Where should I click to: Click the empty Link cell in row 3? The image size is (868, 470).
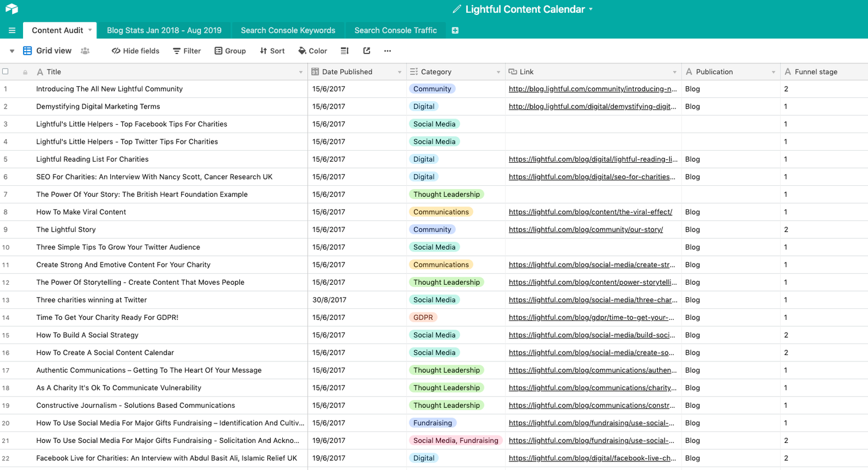pyautogui.click(x=593, y=124)
